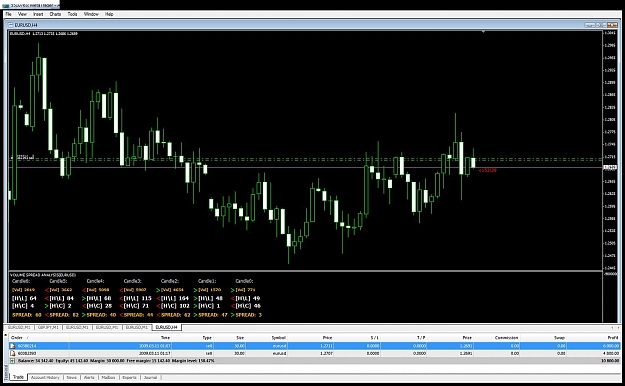Sort orders by Time column header
The width and height of the screenshot is (625, 386).
point(165,338)
